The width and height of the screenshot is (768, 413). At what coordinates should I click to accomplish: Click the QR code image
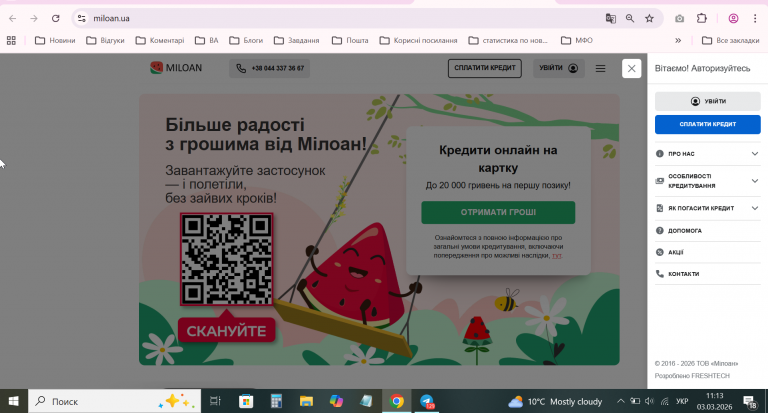[x=226, y=259]
